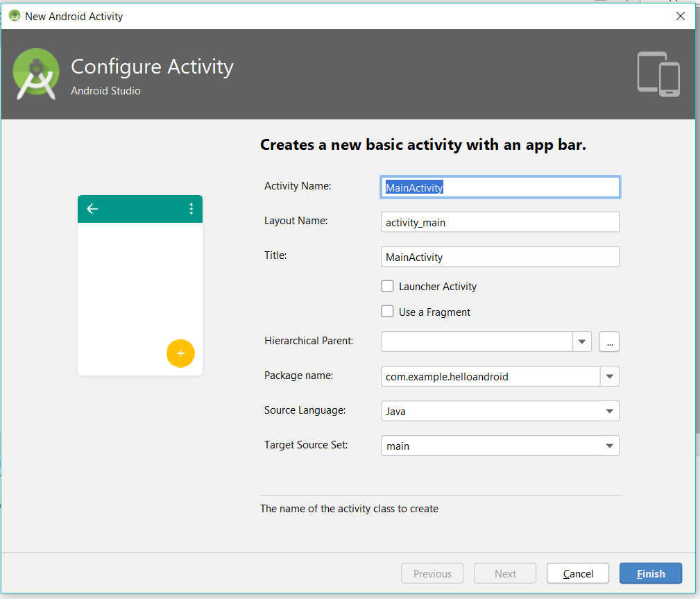Click the Layout Name input field
700x599 pixels.
(500, 222)
